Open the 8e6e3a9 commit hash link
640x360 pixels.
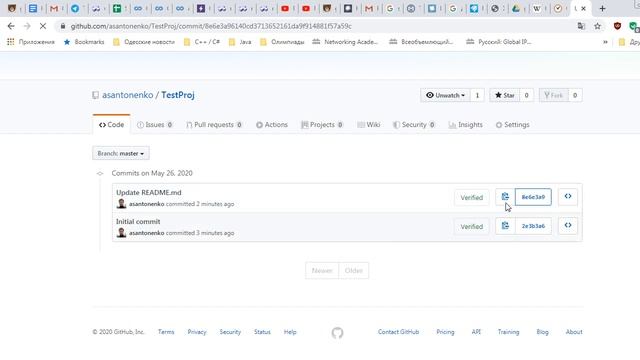tap(533, 197)
